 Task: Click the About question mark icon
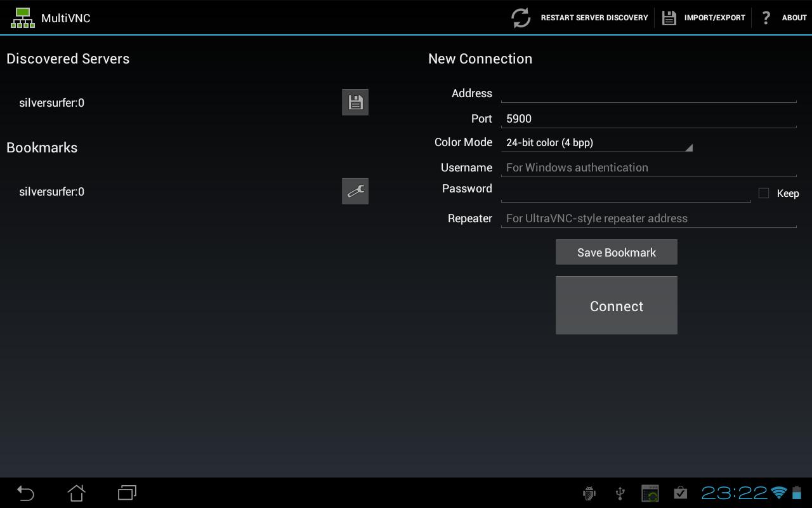tap(766, 18)
